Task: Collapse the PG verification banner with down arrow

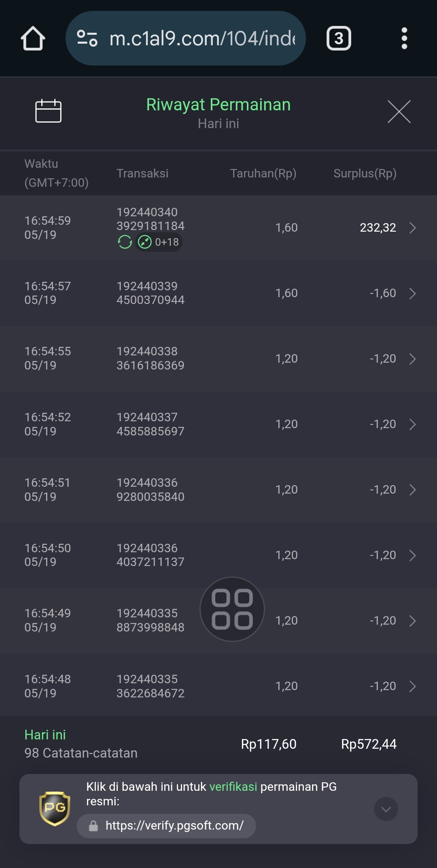Action: pyautogui.click(x=386, y=809)
